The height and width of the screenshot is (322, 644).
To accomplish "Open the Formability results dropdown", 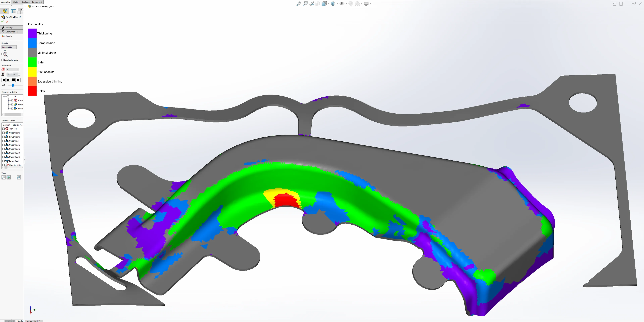I will (x=9, y=47).
